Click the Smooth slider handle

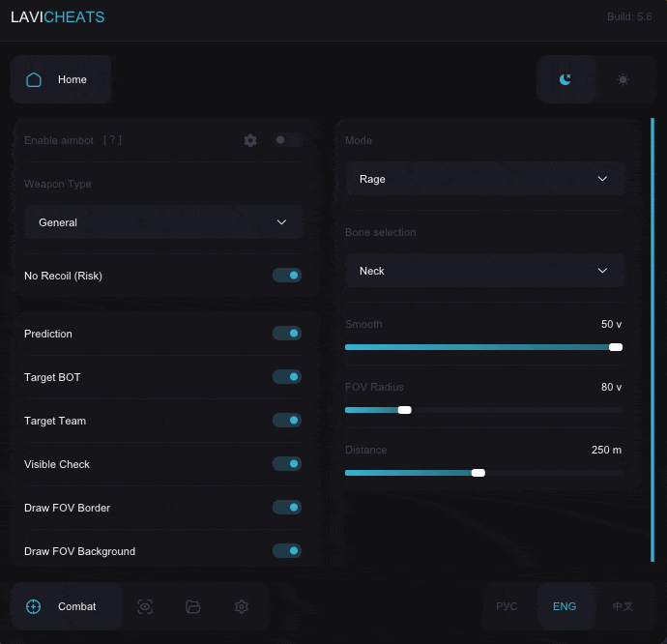(x=616, y=347)
